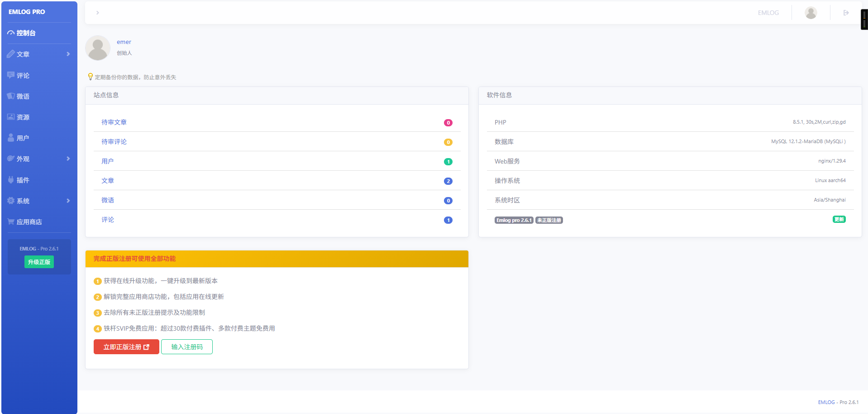Click the 输入注册码 button
The image size is (868, 414).
click(x=187, y=347)
